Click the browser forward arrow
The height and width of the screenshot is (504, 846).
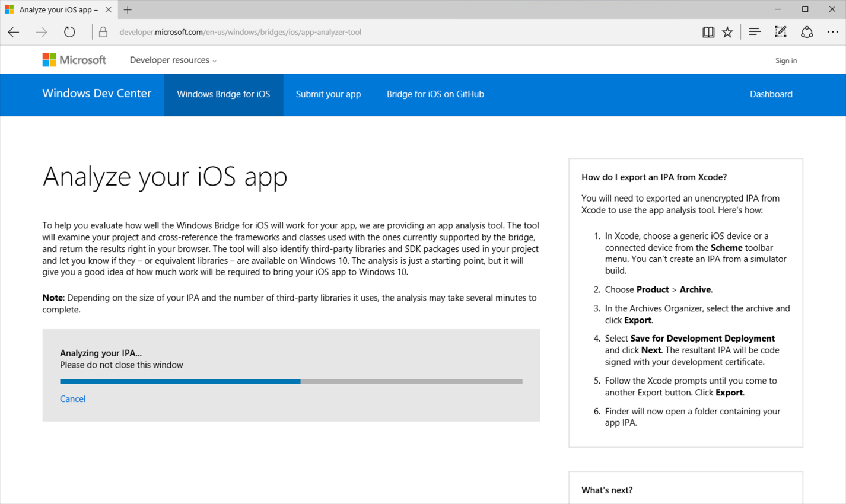coord(42,32)
